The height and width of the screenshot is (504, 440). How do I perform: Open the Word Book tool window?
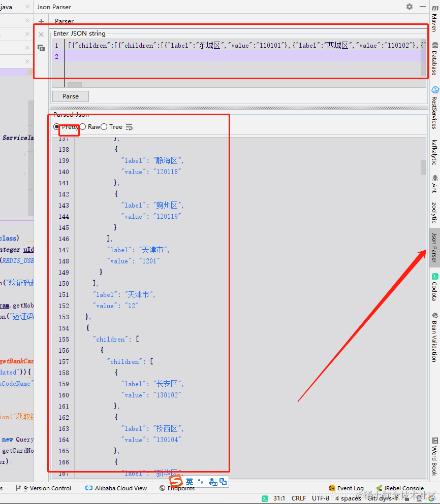coord(435,456)
